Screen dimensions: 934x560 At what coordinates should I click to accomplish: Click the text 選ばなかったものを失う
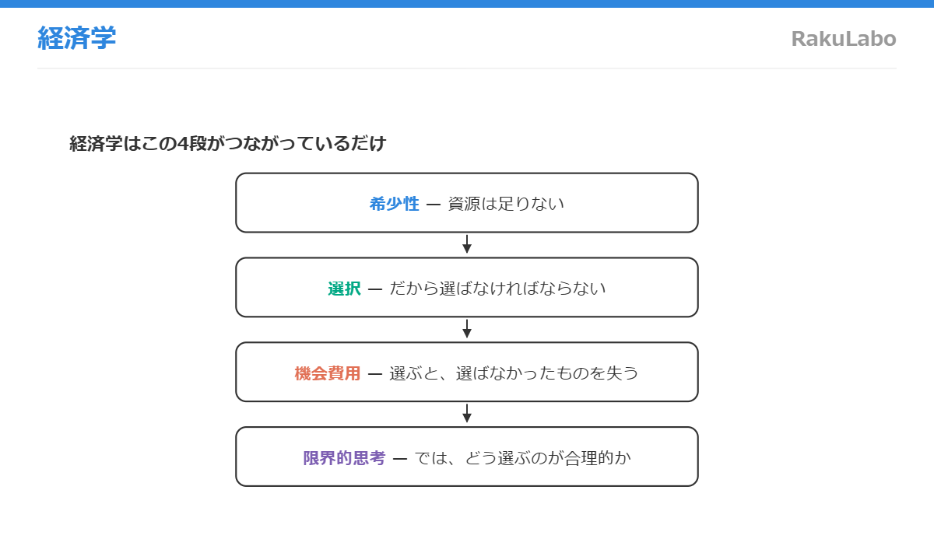pyautogui.click(x=547, y=373)
